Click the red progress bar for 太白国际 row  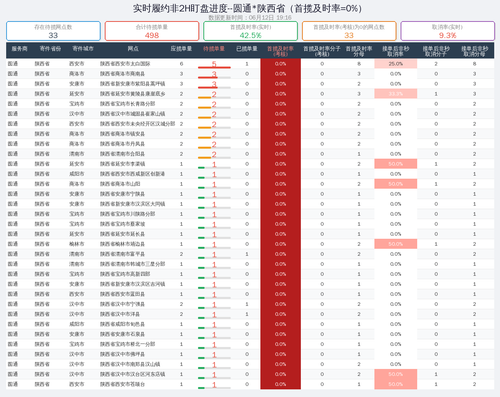point(214,67)
